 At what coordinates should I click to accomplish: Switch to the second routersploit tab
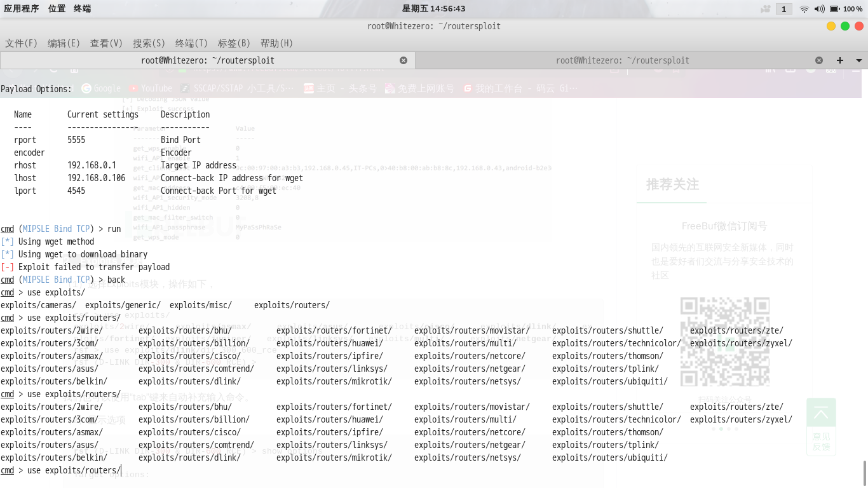coord(622,60)
